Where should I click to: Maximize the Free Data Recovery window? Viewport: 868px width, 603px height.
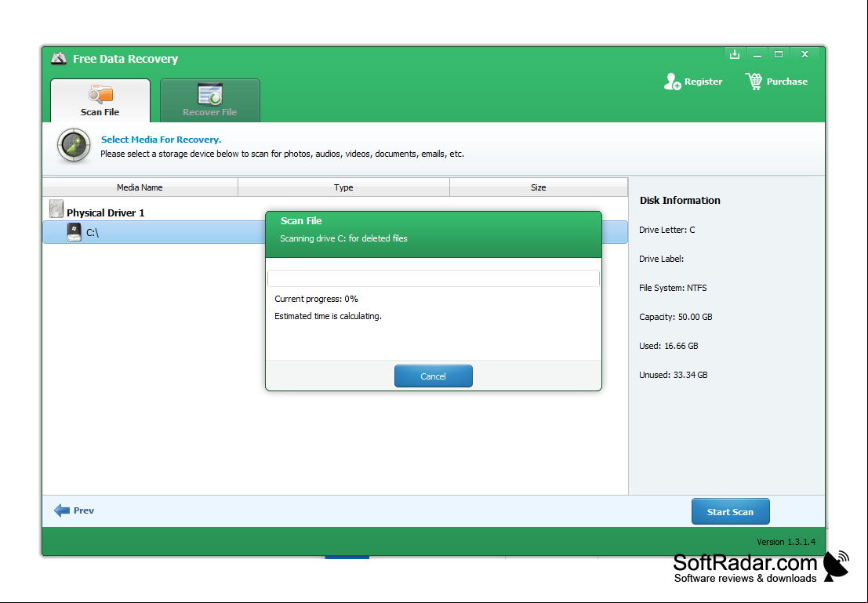(x=779, y=54)
